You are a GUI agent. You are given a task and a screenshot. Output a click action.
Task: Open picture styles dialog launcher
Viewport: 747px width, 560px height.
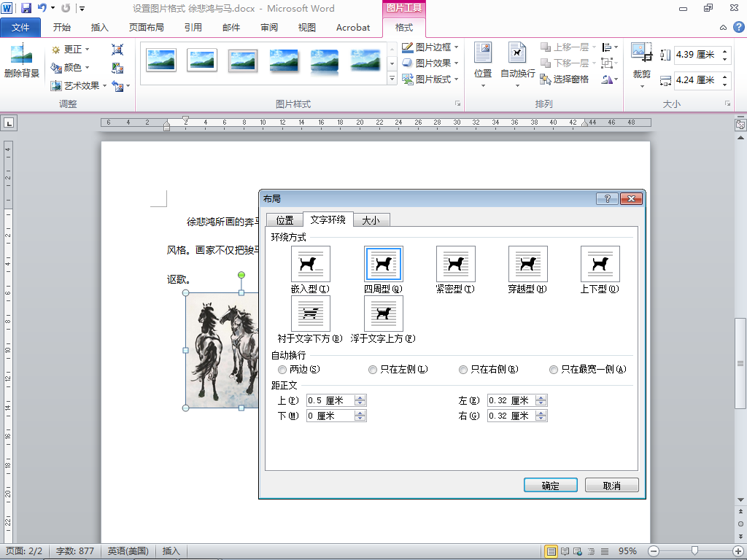click(458, 104)
